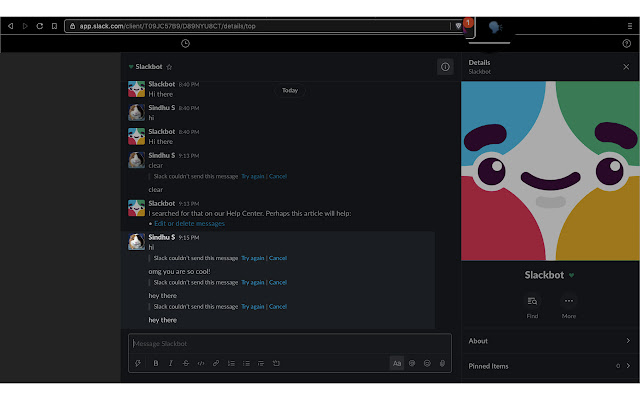
Task: Click the Slackbot name in details panel
Action: [x=544, y=275]
